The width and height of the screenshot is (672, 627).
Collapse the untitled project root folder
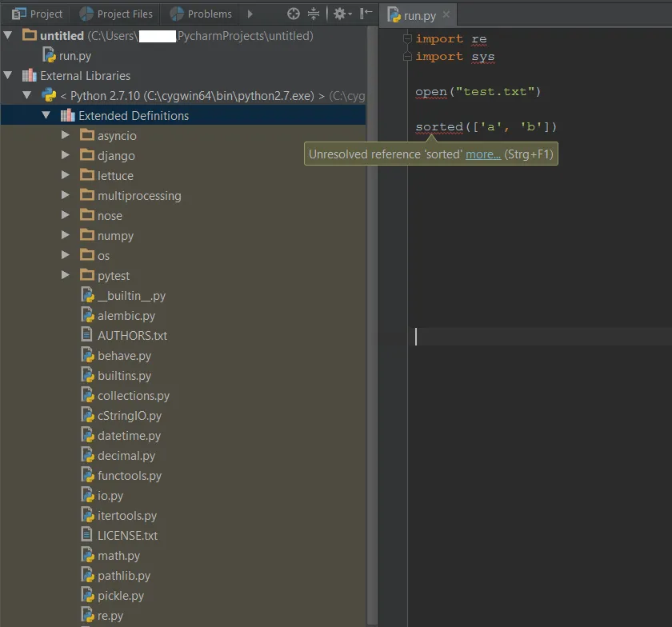8,36
